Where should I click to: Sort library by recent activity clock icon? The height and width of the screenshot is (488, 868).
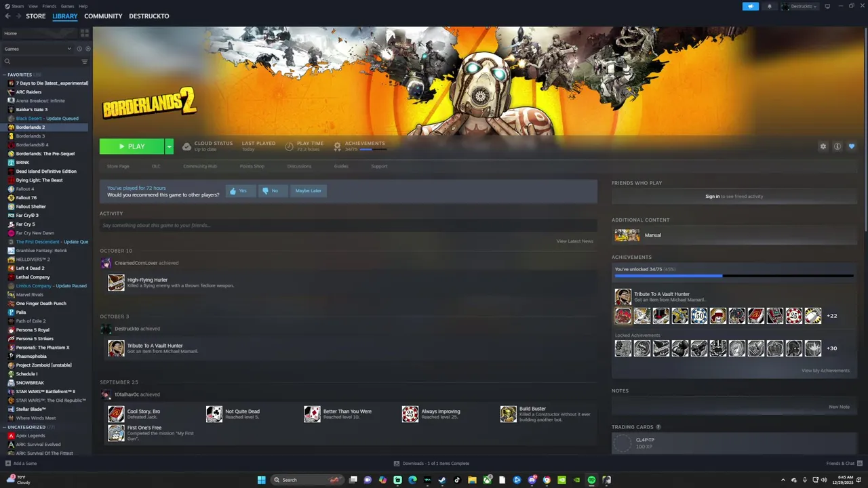click(79, 49)
